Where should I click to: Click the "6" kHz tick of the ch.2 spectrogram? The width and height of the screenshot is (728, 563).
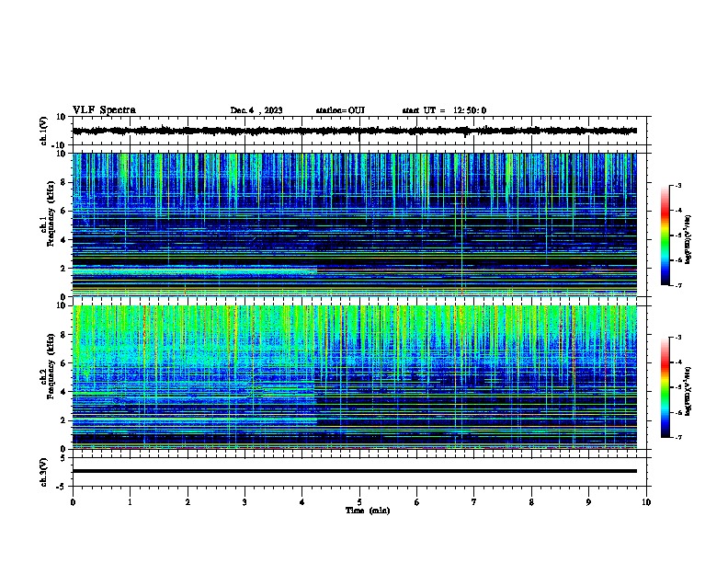(63, 362)
